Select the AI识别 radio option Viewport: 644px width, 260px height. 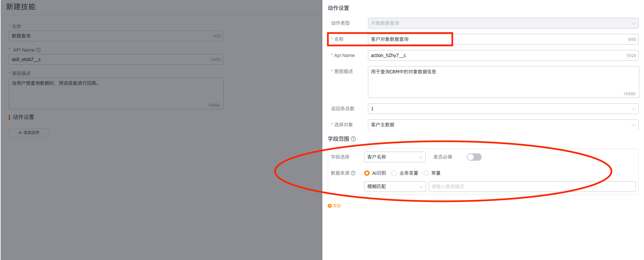pyautogui.click(x=367, y=173)
